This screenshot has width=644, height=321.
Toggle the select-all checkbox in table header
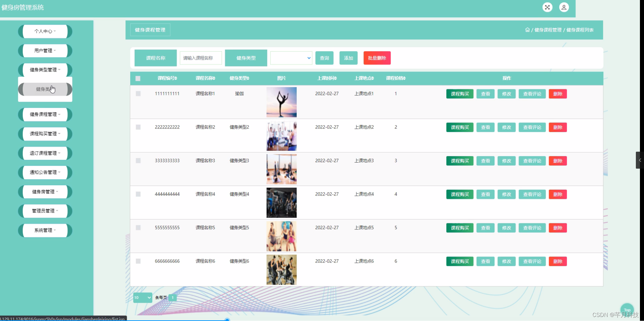click(x=138, y=78)
